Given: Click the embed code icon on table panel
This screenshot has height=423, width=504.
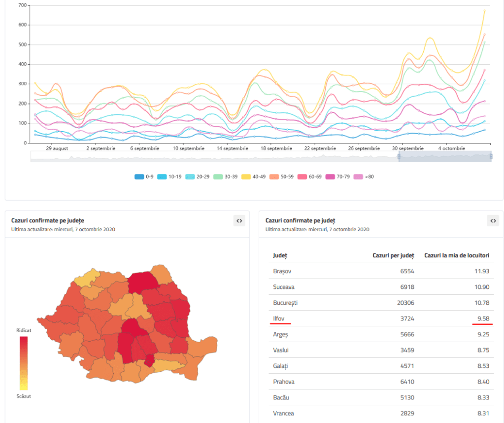Looking at the screenshot, I should click(493, 221).
